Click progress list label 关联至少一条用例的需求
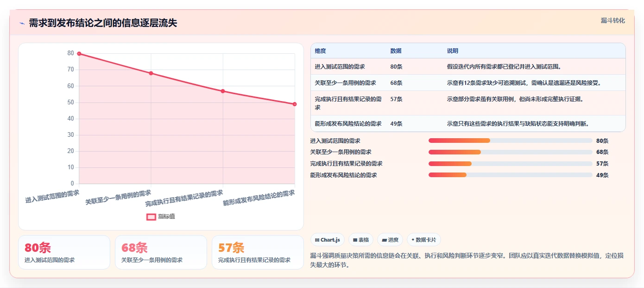The image size is (644, 288). (341, 152)
